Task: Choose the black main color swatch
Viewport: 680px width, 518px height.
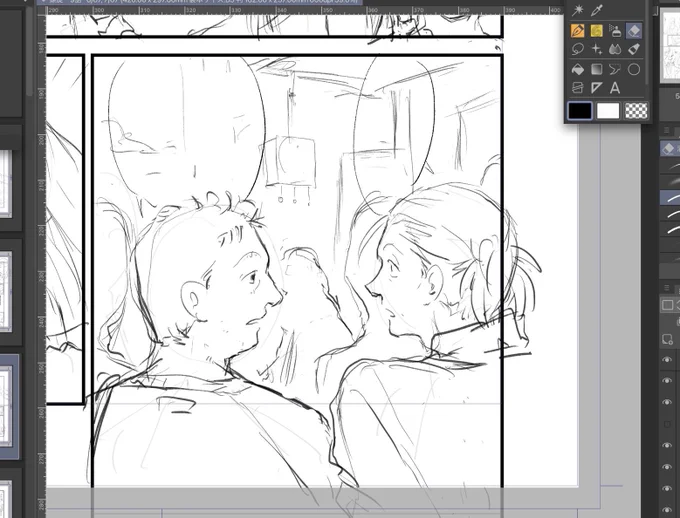Action: click(x=580, y=111)
